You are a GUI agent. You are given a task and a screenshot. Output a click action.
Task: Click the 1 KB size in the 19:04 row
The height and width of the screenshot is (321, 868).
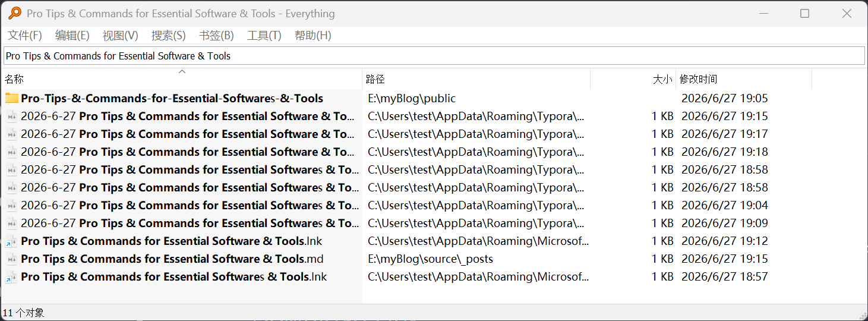click(x=662, y=205)
